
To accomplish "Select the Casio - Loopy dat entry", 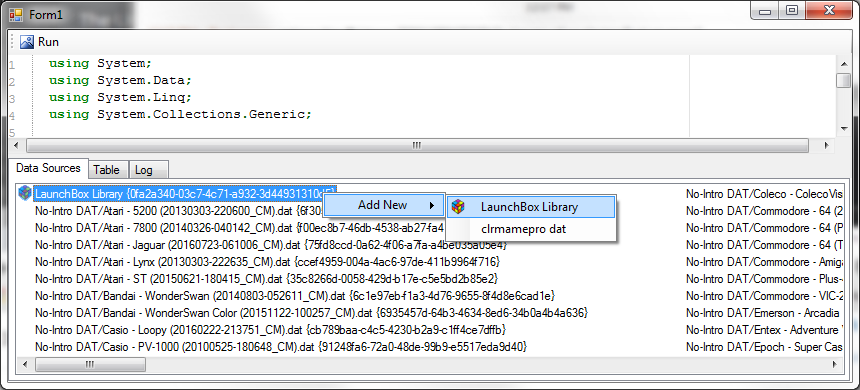I will point(270,330).
